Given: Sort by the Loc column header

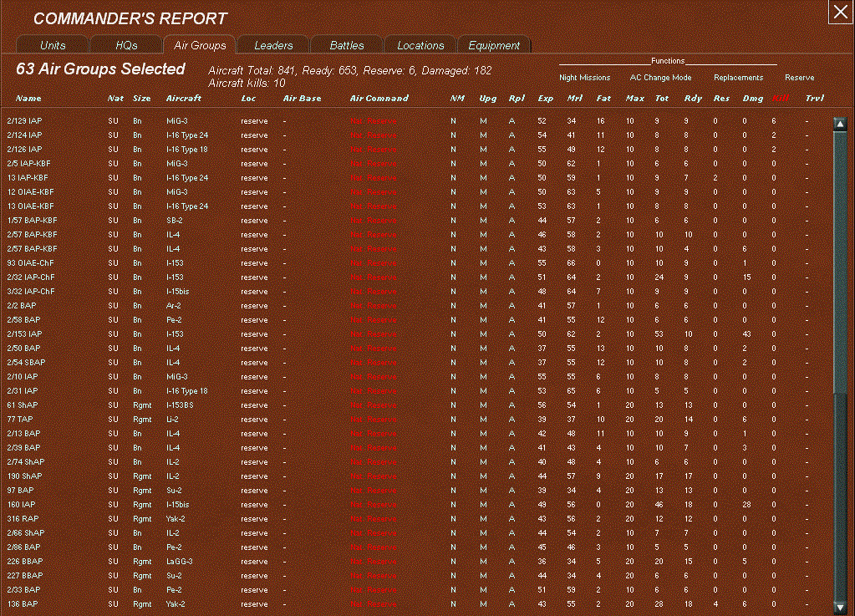Looking at the screenshot, I should coord(248,98).
